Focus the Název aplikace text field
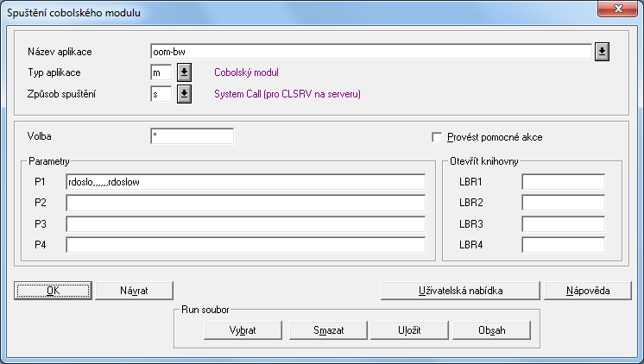Viewport: 644px width, 364px height. [x=369, y=52]
